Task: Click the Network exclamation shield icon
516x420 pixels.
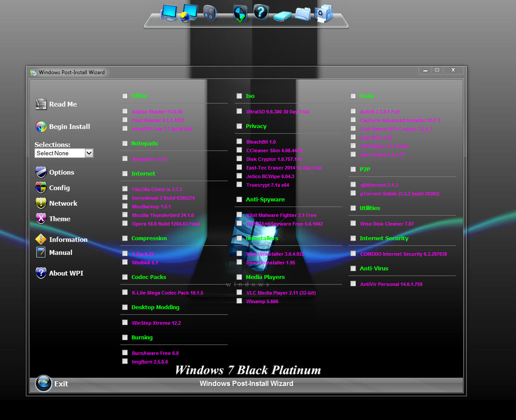Action: (x=41, y=203)
